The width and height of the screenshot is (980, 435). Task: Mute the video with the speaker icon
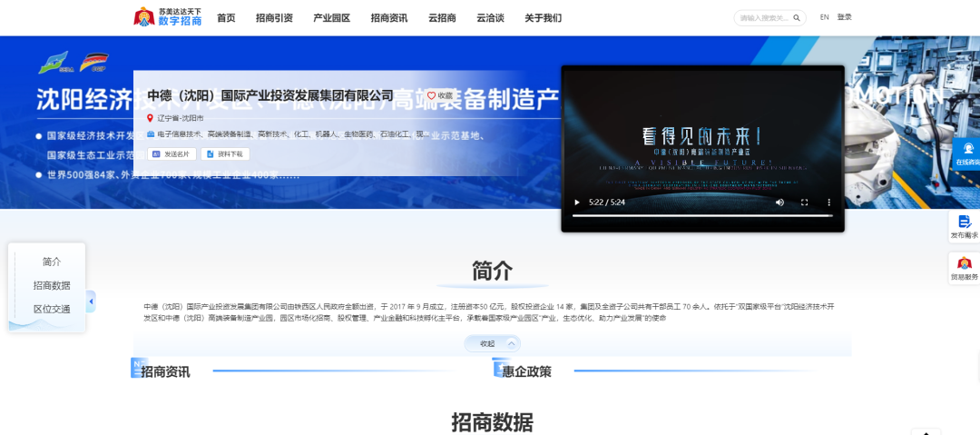(x=780, y=203)
